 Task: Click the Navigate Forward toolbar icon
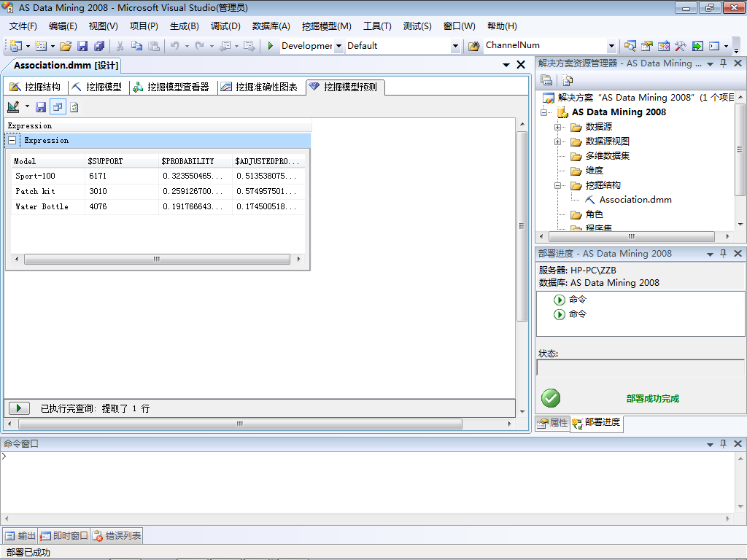249,46
